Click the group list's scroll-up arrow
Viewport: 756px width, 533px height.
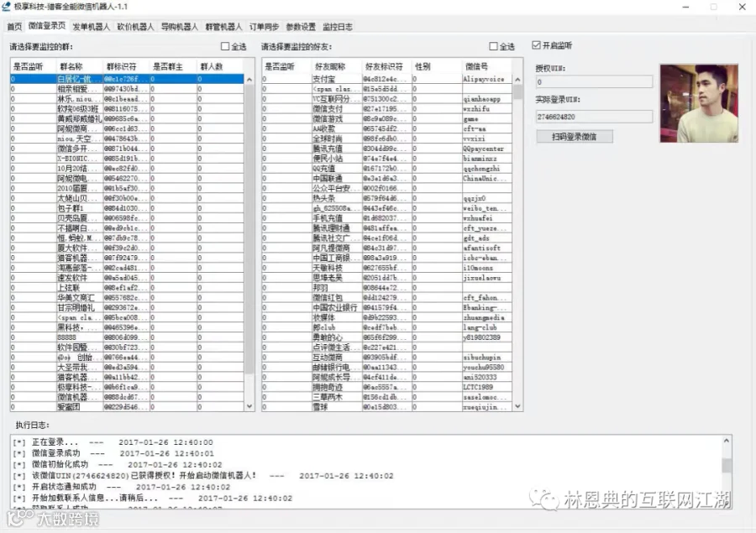249,80
